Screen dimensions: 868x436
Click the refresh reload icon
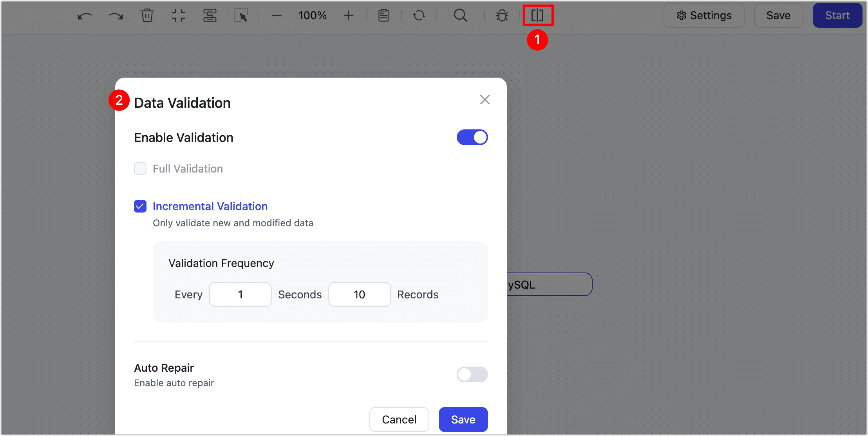click(419, 16)
